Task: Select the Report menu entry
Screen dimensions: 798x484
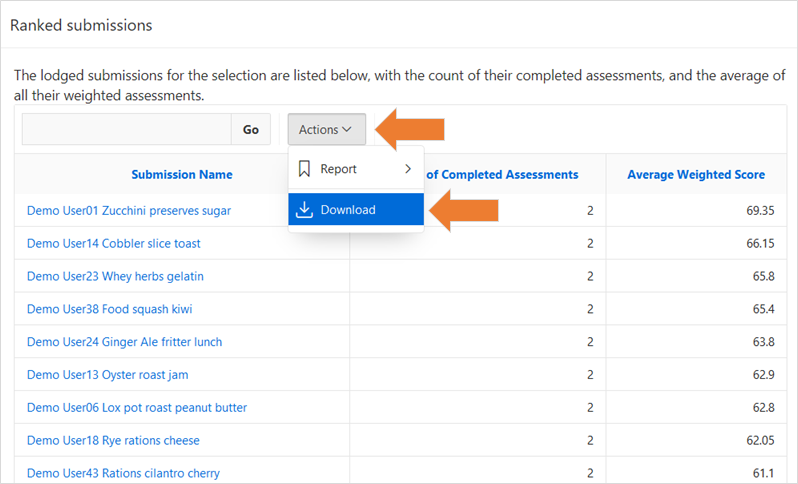Action: (x=340, y=169)
